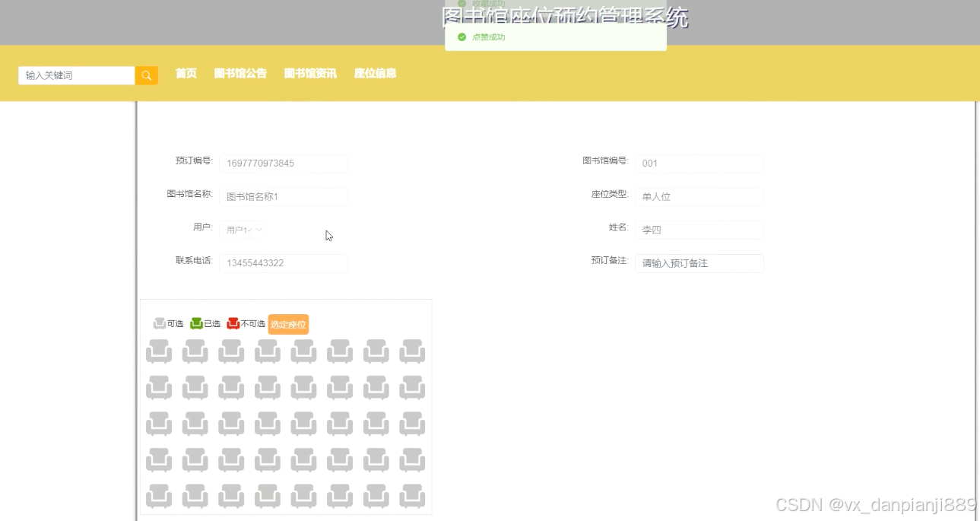The height and width of the screenshot is (521, 980).
Task: Select the fifth seat in the fourth row
Action: click(x=304, y=460)
